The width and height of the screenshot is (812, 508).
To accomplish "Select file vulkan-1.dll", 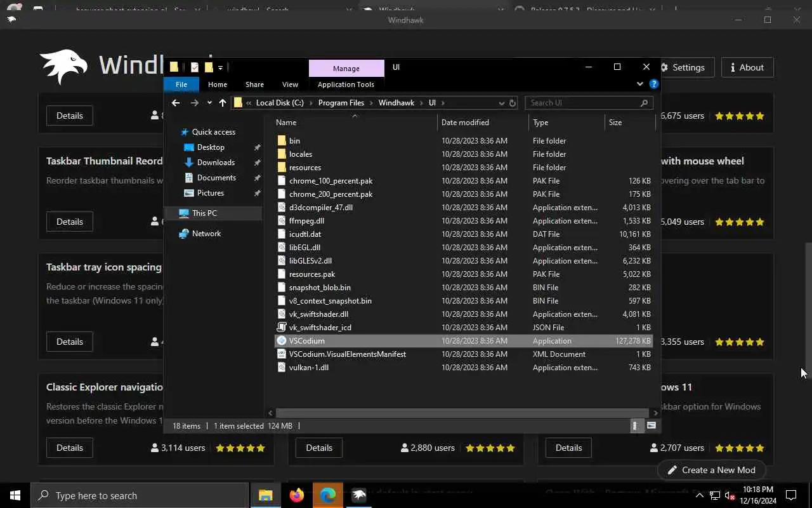I will click(x=309, y=368).
